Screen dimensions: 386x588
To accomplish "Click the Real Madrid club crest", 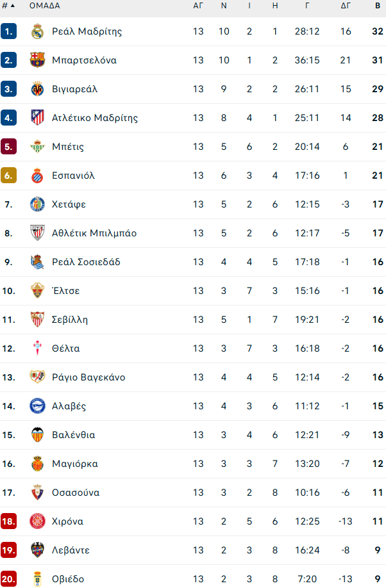I will [37, 31].
